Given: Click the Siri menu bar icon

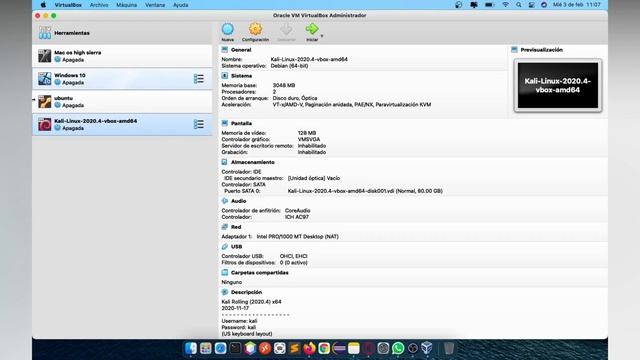Looking at the screenshot, I should pos(544,5).
